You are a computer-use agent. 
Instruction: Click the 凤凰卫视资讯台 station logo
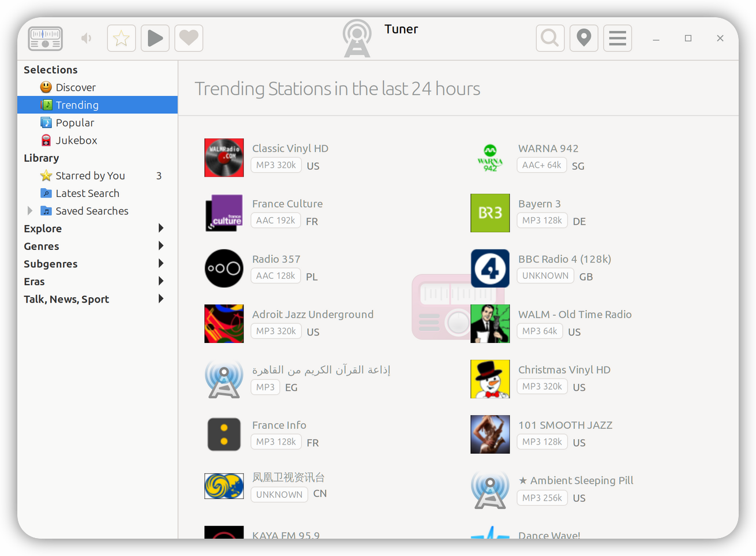[224, 486]
